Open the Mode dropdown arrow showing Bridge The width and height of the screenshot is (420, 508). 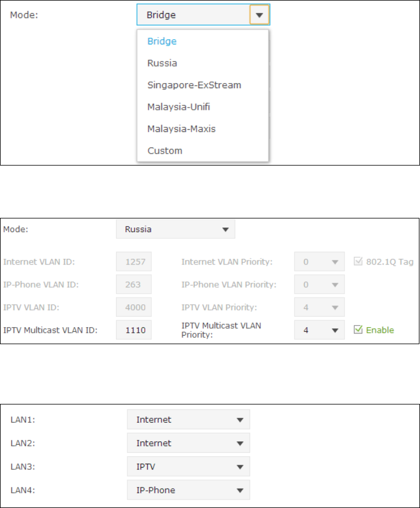(x=259, y=15)
